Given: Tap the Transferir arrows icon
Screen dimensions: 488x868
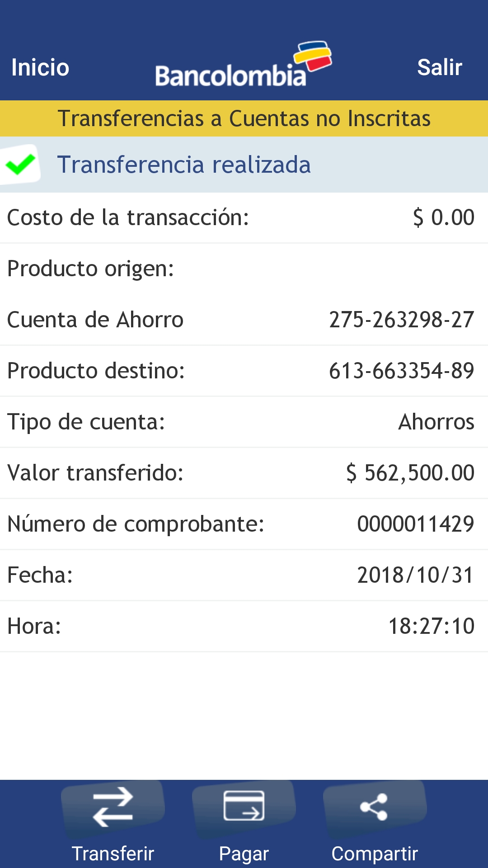Looking at the screenshot, I should 113,807.
